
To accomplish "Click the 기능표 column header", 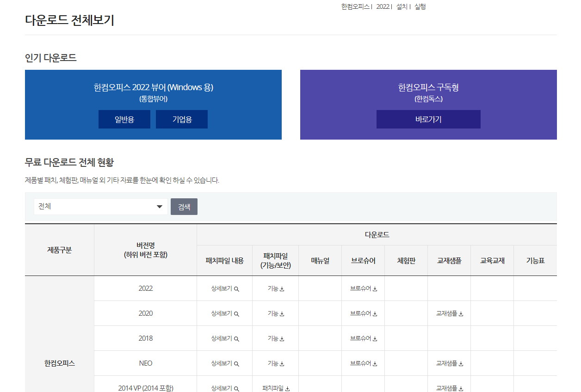I will tap(535, 261).
